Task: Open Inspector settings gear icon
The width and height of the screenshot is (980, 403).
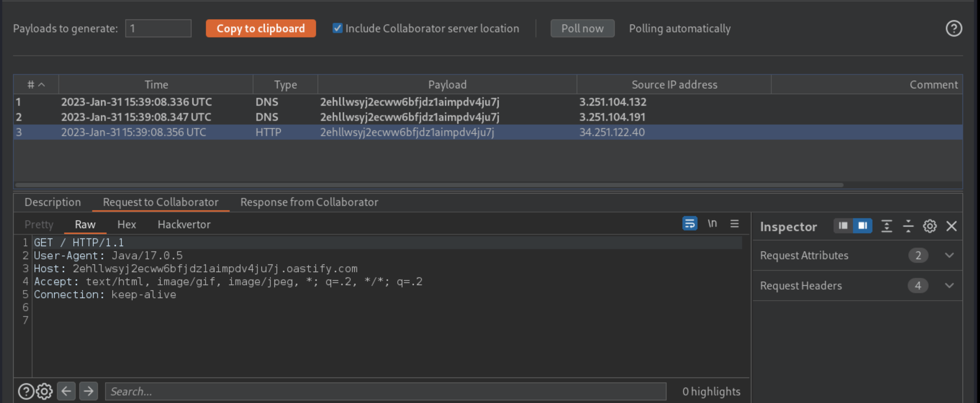Action: 930,226
